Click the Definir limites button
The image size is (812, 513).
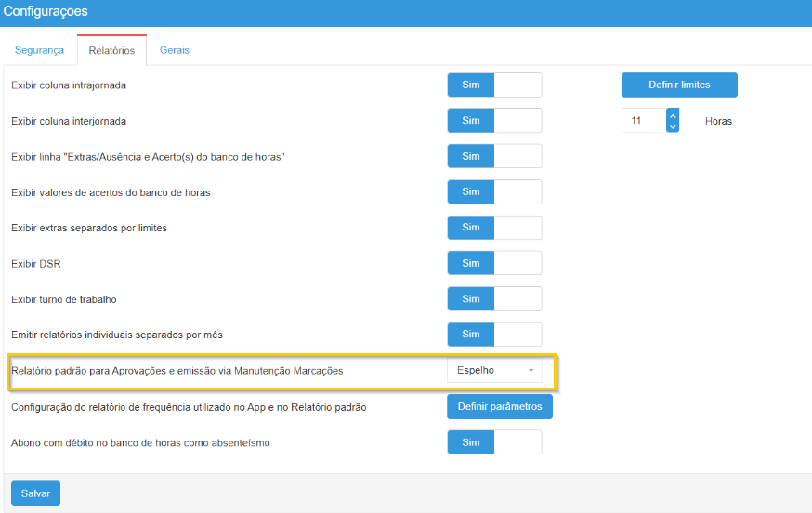pyautogui.click(x=679, y=85)
